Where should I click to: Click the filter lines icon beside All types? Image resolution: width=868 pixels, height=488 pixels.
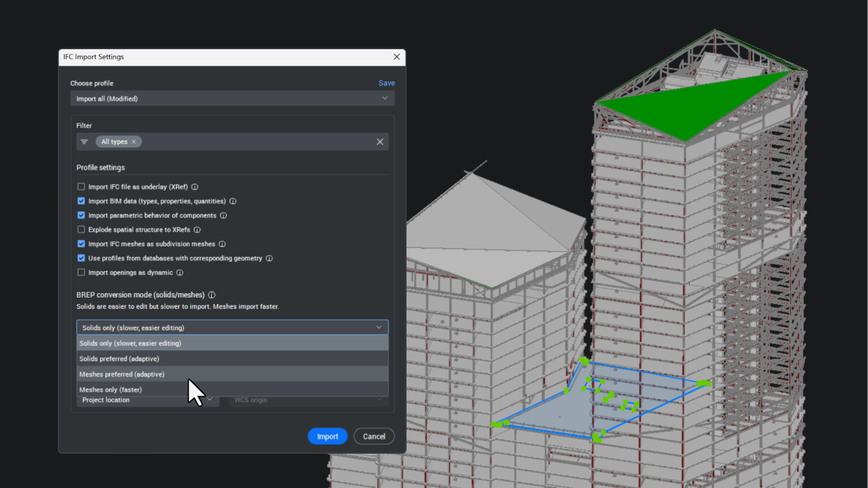pos(84,142)
